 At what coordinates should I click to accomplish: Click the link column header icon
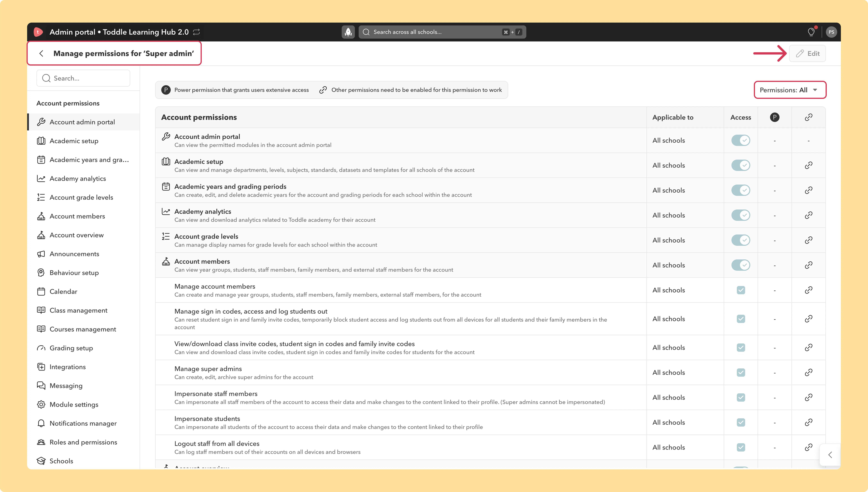coord(809,117)
